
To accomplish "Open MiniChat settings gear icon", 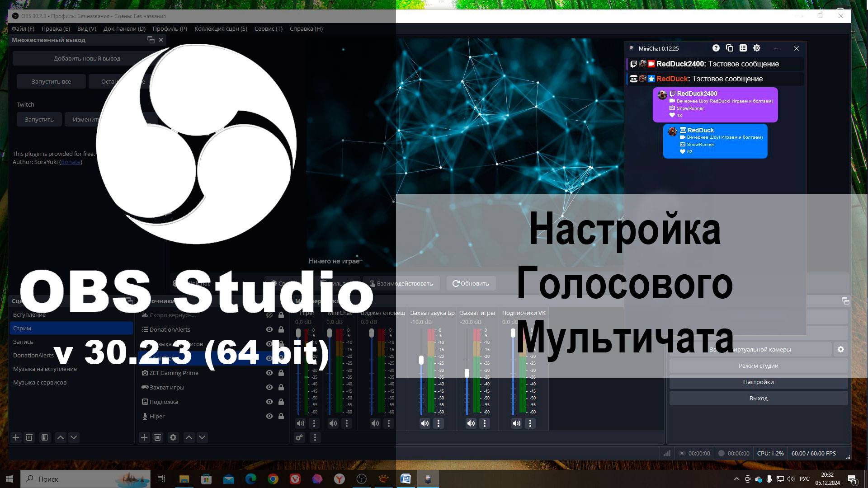I will (x=757, y=48).
